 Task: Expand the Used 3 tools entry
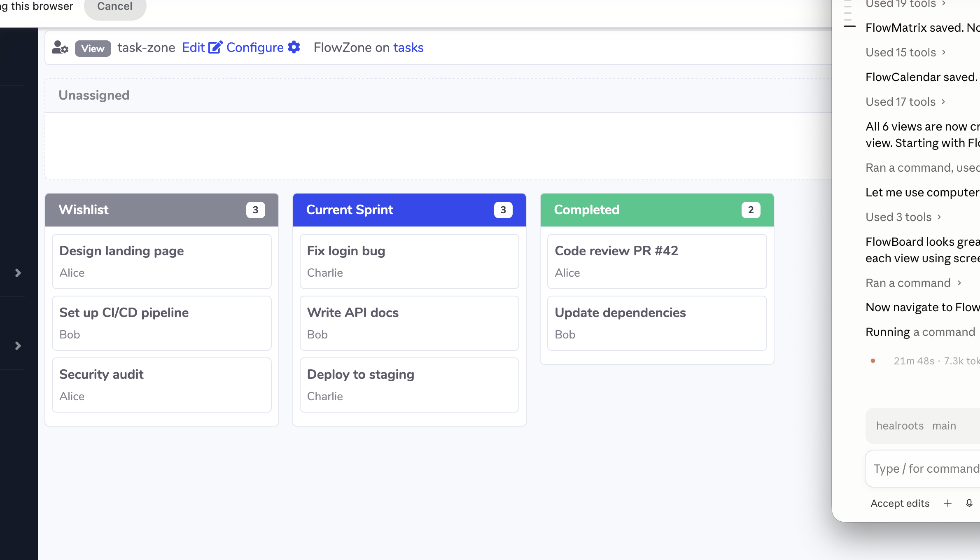point(903,217)
